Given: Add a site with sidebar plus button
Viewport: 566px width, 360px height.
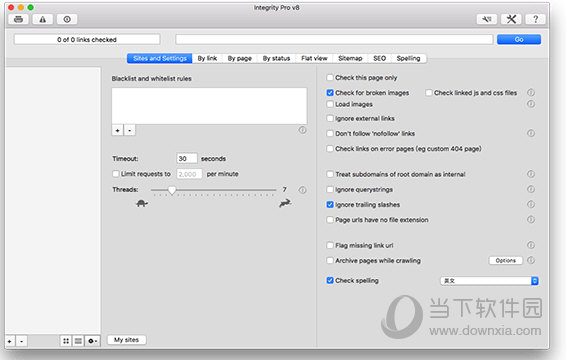Looking at the screenshot, I should (10, 341).
